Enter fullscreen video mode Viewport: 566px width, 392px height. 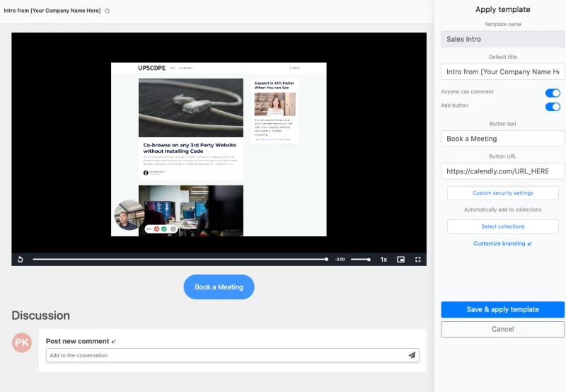click(x=417, y=260)
